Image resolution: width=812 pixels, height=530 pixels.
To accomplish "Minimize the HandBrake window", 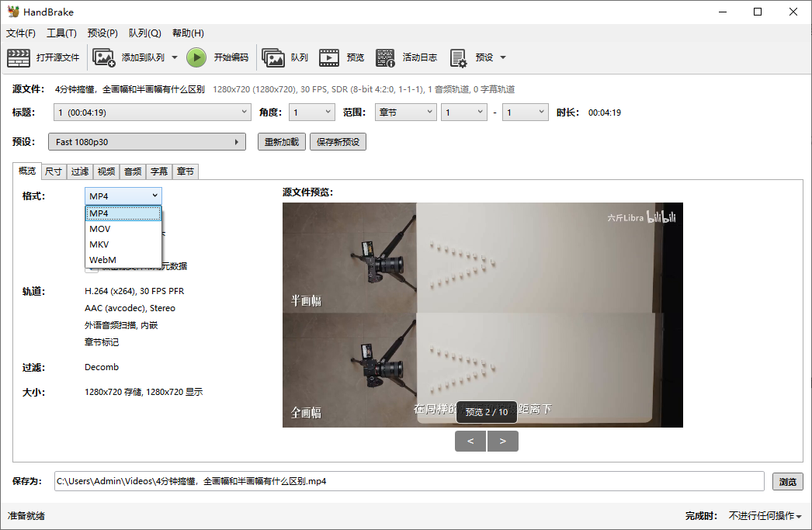I will (x=723, y=12).
